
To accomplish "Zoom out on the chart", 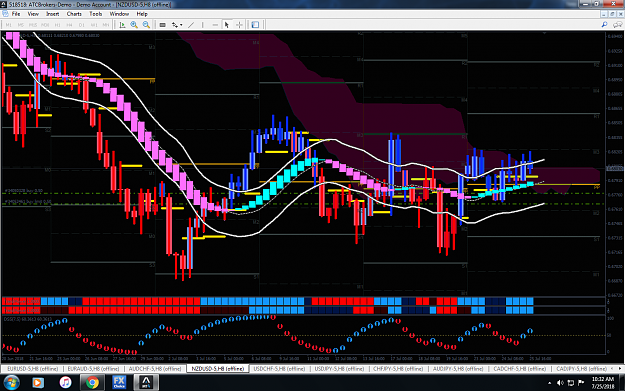I will (146, 25).
